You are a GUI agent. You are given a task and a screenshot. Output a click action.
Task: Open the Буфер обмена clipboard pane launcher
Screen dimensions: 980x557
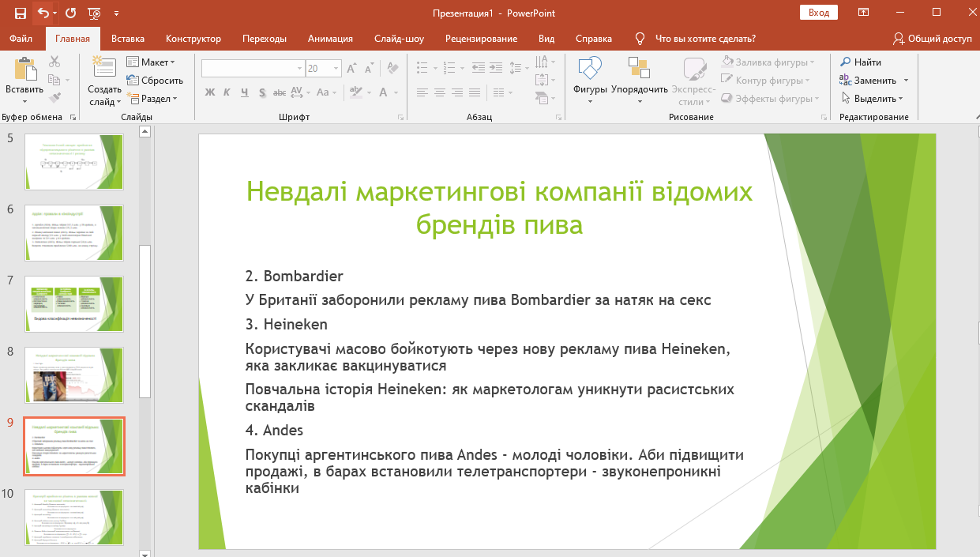pos(73,117)
